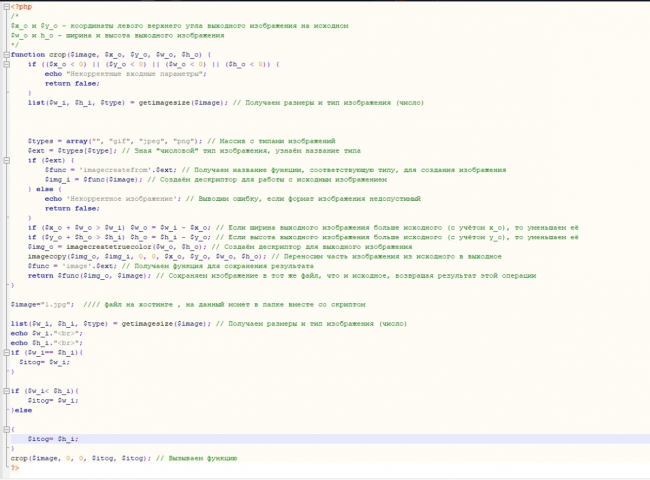Click the if ($w_i== $h_i){ statement
Image resolution: width=650 pixels, height=480 pixels.
(47, 353)
